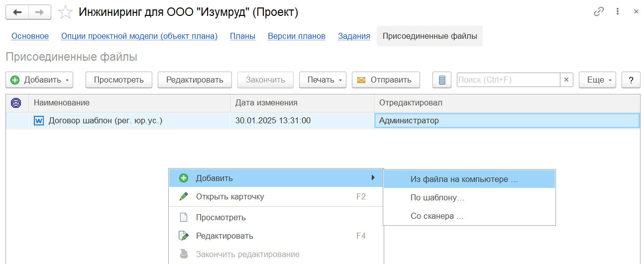The height and width of the screenshot is (264, 644).
Task: Clear the search field with X
Action: [x=566, y=80]
